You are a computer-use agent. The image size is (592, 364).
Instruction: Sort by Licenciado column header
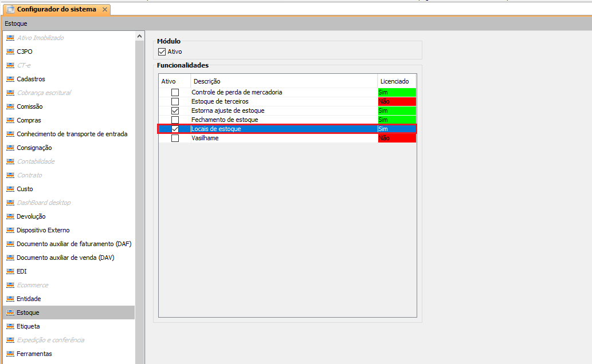(x=397, y=81)
